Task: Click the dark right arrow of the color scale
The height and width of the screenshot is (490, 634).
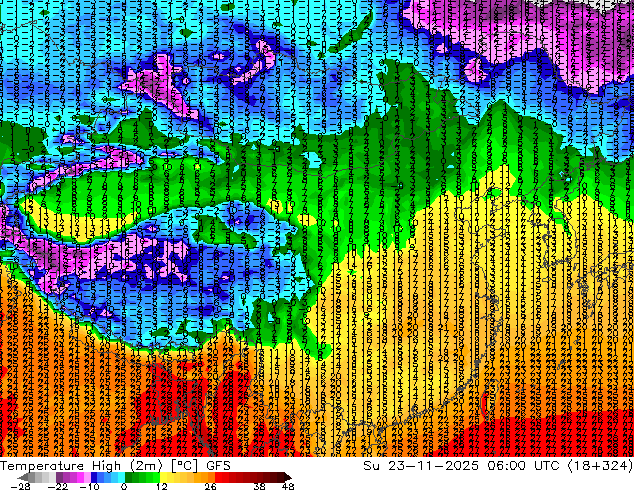Action: [287, 477]
